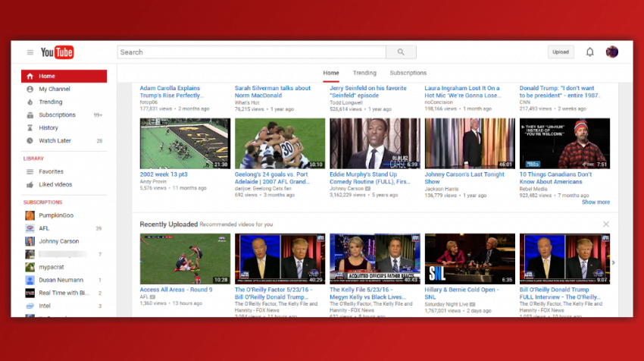Open the Geelong's 24 goals video title
Screen dimensions: 644x361
tap(272, 178)
